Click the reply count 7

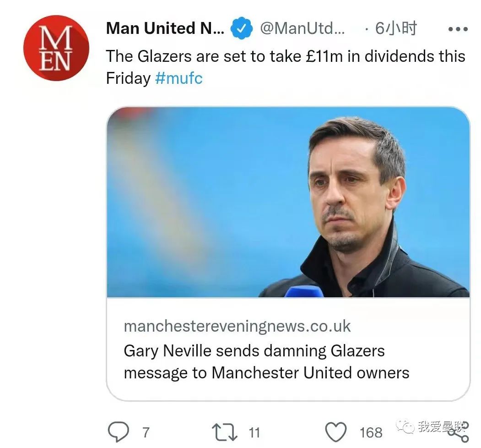pyautogui.click(x=146, y=432)
